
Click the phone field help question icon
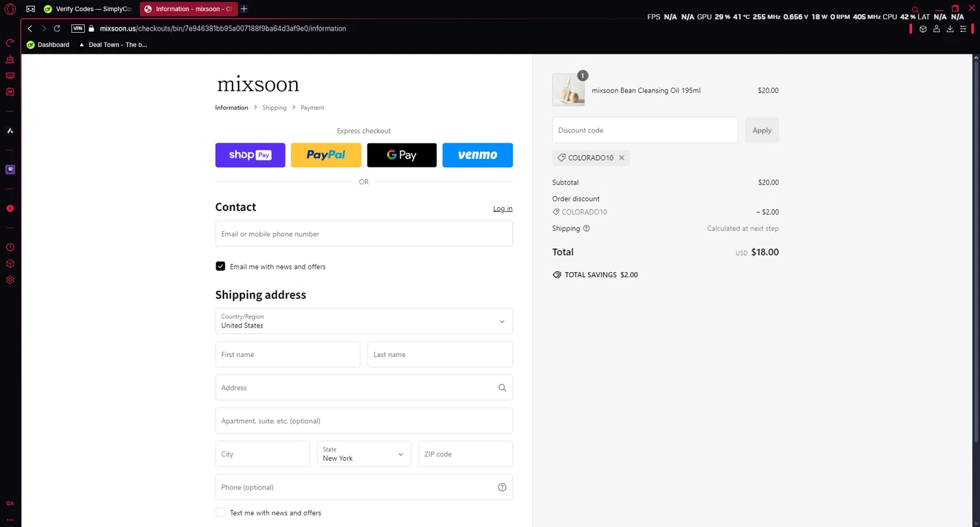(x=502, y=487)
